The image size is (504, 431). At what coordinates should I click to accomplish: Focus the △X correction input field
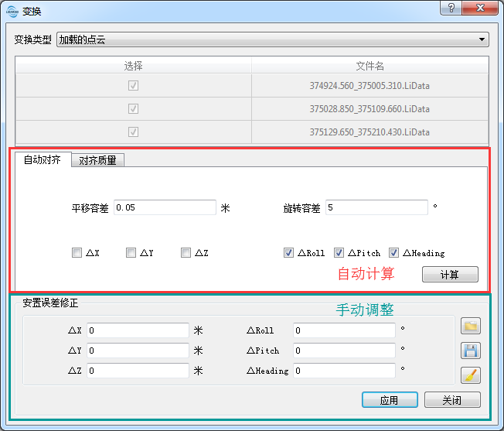pyautogui.click(x=138, y=330)
